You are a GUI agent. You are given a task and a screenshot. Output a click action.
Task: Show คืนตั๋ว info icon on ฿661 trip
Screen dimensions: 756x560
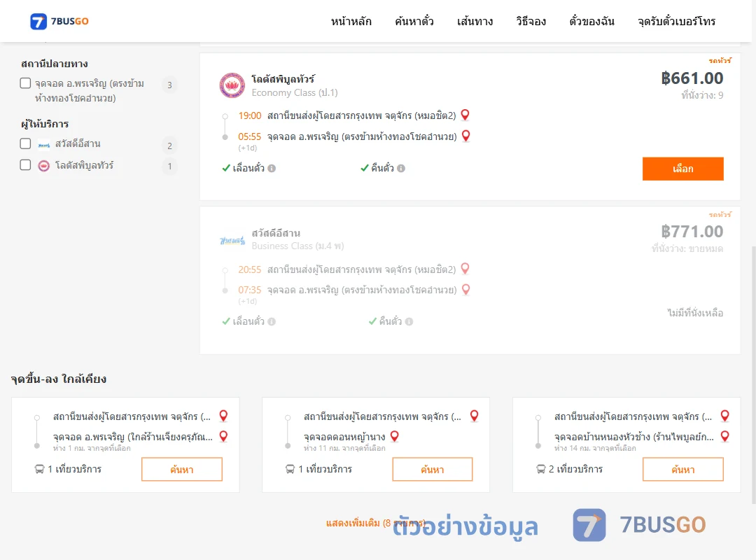(x=401, y=168)
